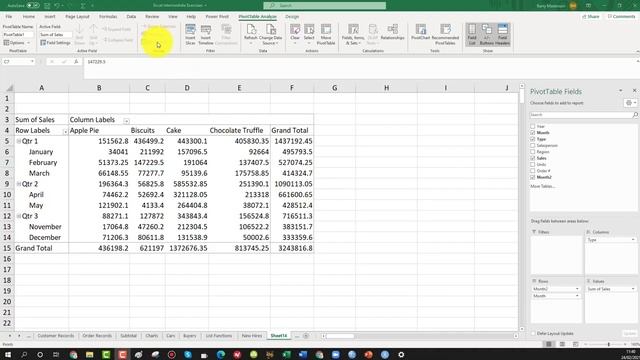Switch to the Design tab
Viewport: 640px width, 360px height.
click(292, 17)
